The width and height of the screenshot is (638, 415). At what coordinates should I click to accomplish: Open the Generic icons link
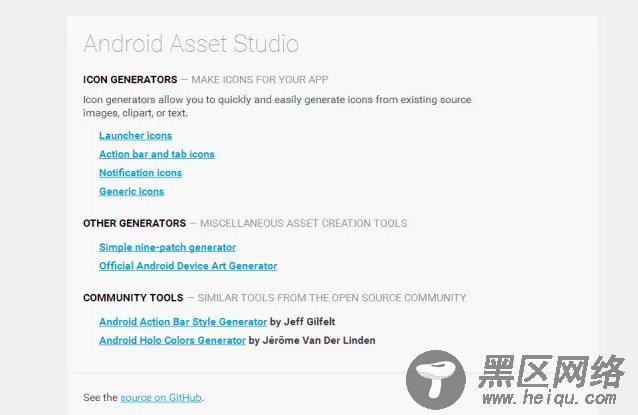[x=131, y=192]
